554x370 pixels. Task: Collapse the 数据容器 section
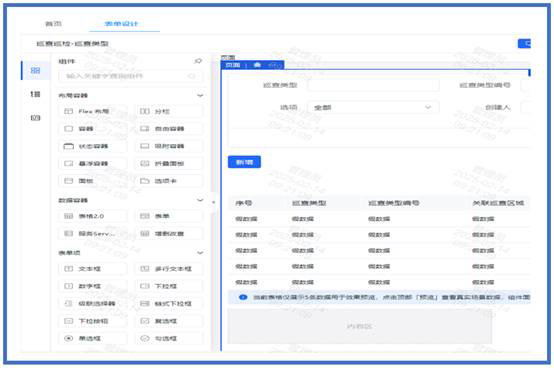tap(200, 200)
